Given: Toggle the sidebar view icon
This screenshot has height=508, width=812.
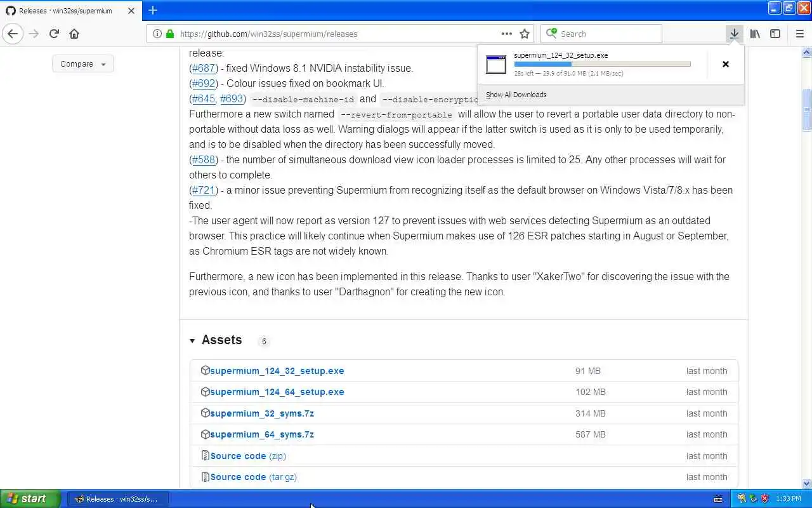Looking at the screenshot, I should (x=775, y=34).
